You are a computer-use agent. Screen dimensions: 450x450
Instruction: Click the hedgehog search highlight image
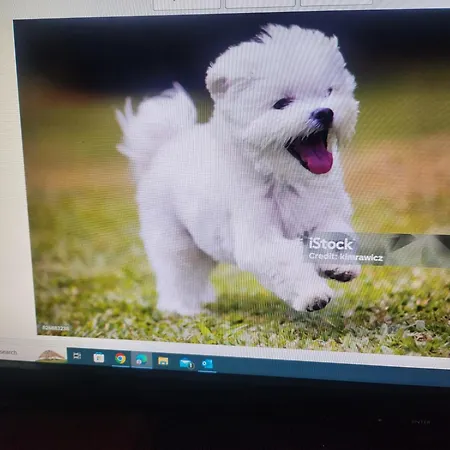pos(51,356)
